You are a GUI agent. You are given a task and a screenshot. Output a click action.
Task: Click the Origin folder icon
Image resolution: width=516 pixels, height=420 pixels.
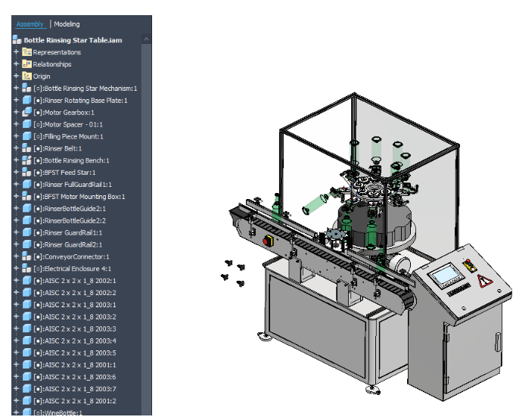click(x=26, y=76)
